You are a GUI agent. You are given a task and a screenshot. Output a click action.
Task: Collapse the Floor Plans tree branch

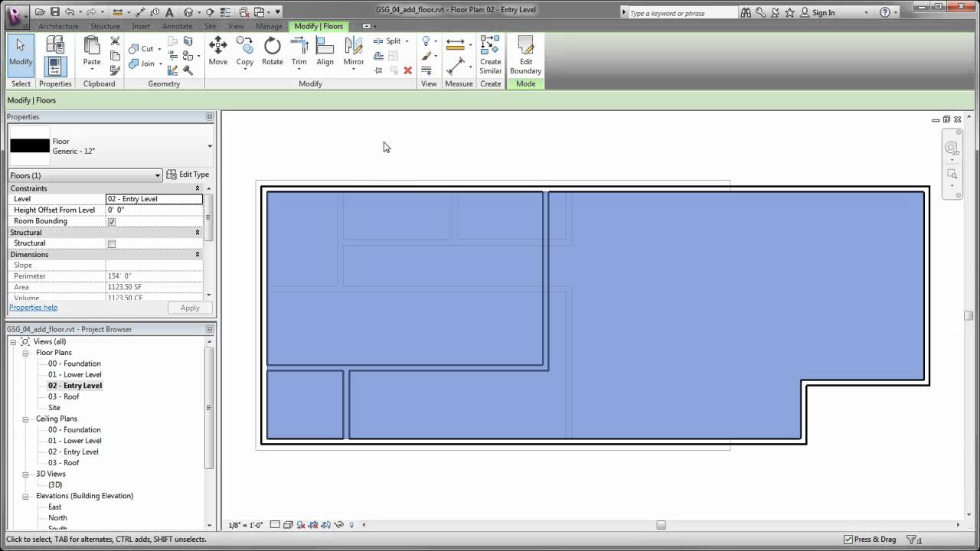(25, 353)
